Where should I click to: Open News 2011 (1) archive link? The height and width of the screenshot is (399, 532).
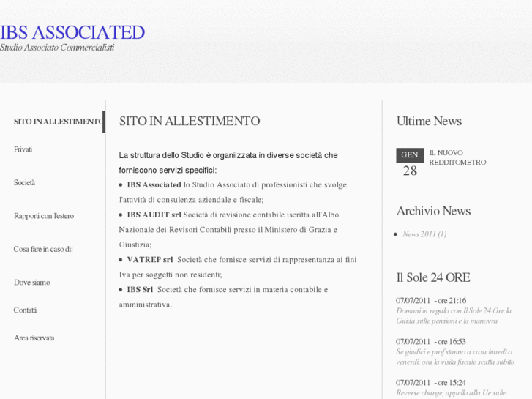[x=424, y=234]
